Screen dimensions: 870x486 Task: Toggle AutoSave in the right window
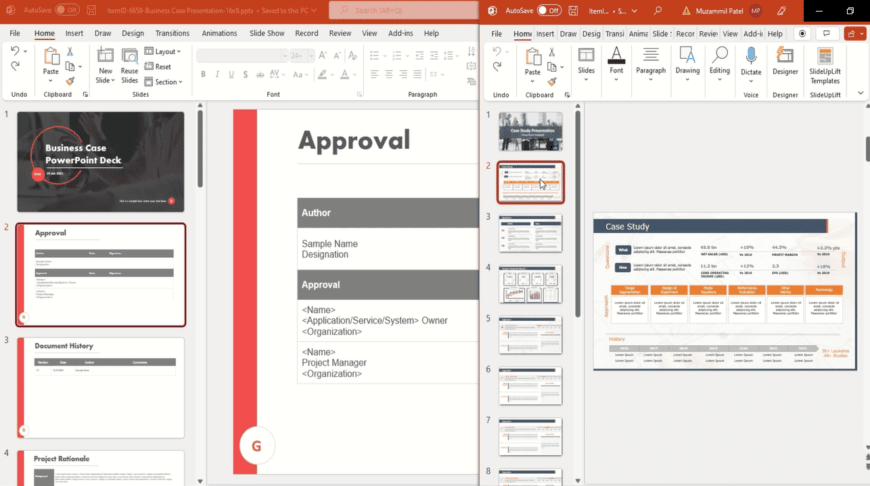548,10
